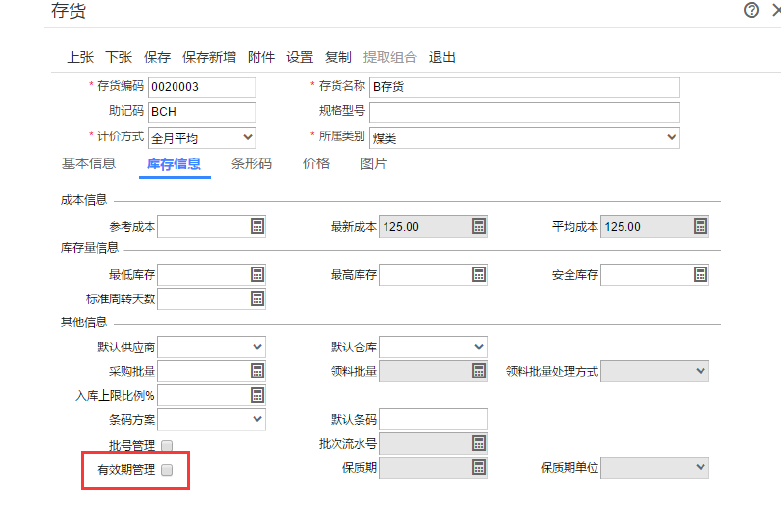Click 保存新增 in the toolbar
This screenshot has height=517, width=782.
click(x=209, y=57)
